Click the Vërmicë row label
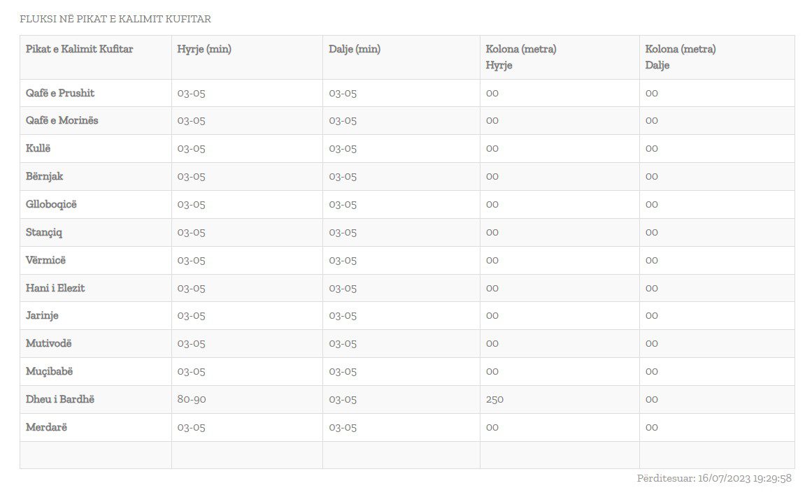 pyautogui.click(x=47, y=260)
